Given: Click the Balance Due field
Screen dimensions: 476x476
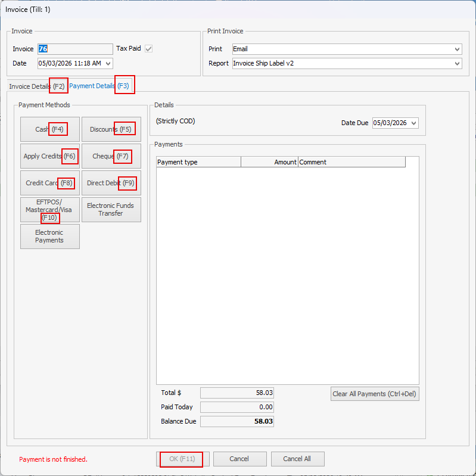Looking at the screenshot, I should tap(237, 421).
